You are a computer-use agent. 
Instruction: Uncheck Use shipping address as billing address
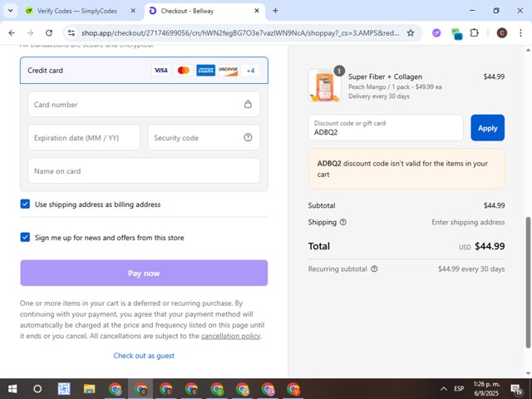(25, 204)
